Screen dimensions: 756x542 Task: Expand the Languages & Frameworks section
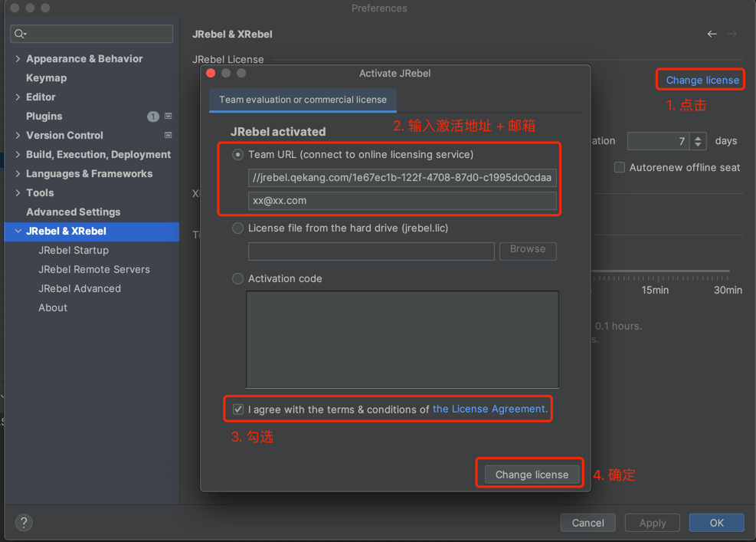pyautogui.click(x=18, y=174)
